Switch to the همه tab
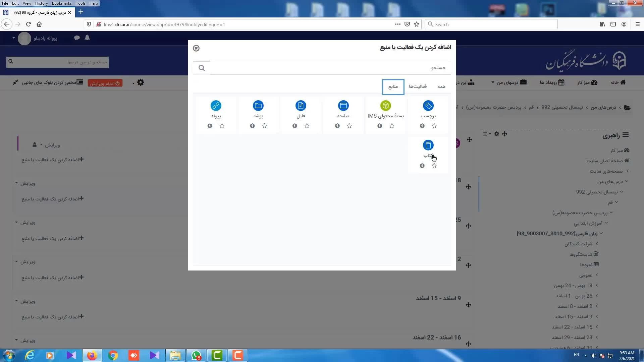This screenshot has height=362, width=644. pyautogui.click(x=441, y=86)
